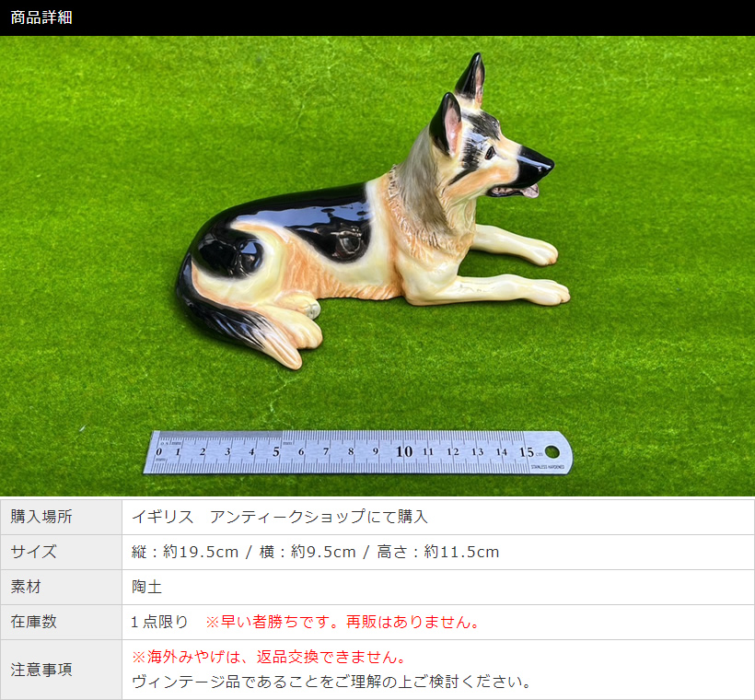The height and width of the screenshot is (700, 755).
Task: Click the 購入場所 row label
Action: (41, 517)
